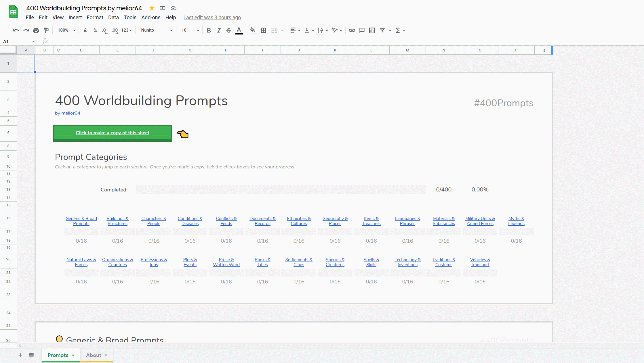Star this spreadsheet document
The width and height of the screenshot is (644, 363).
coord(152,8)
